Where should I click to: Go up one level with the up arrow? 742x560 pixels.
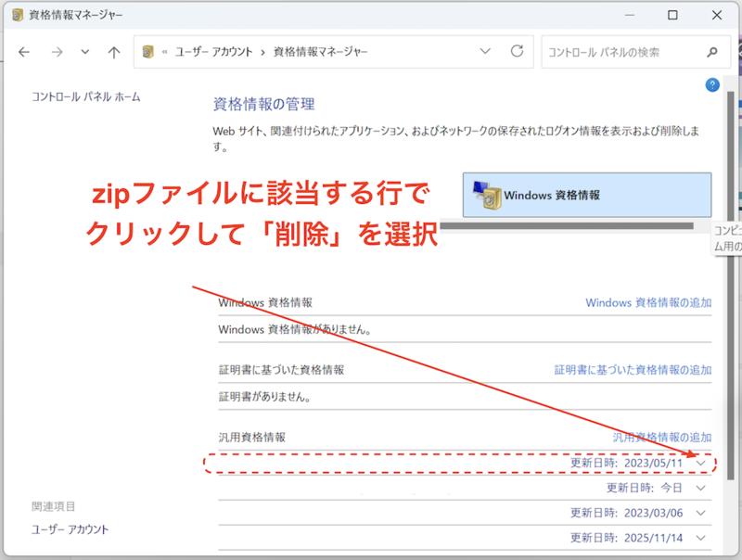coord(113,52)
